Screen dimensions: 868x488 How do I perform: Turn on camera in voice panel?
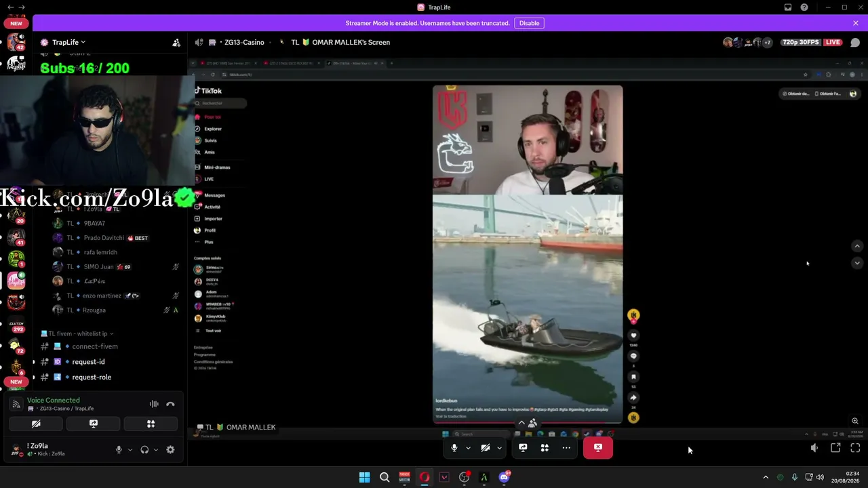pyautogui.click(x=36, y=424)
